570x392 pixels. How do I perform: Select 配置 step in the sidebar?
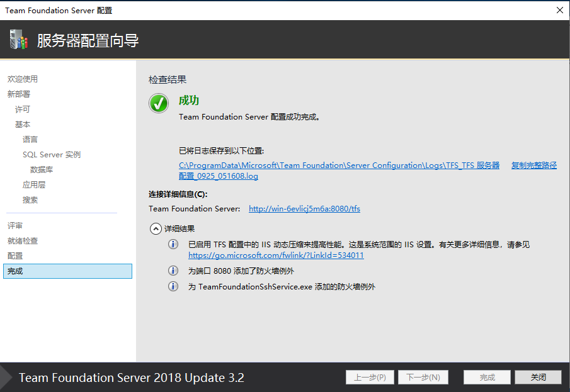pyautogui.click(x=15, y=255)
